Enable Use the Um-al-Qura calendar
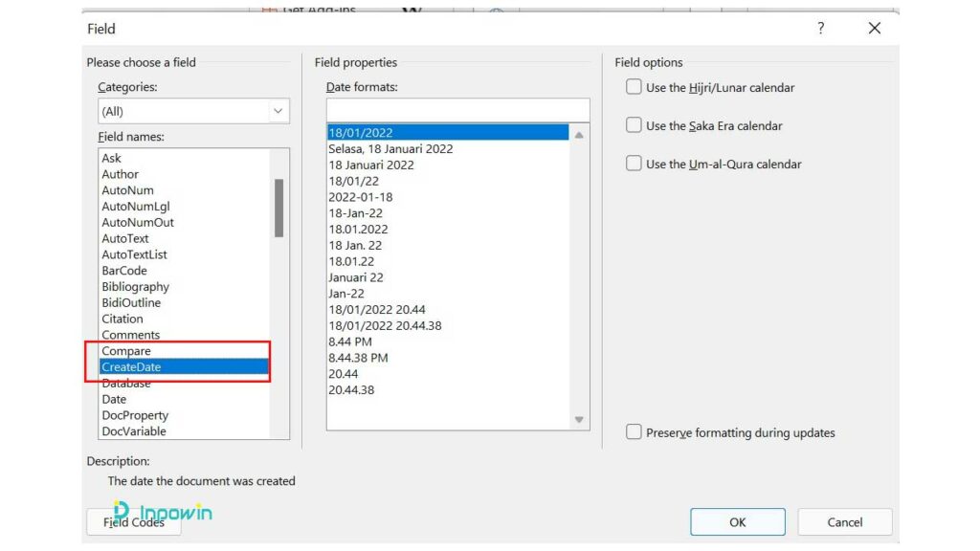 coord(634,164)
